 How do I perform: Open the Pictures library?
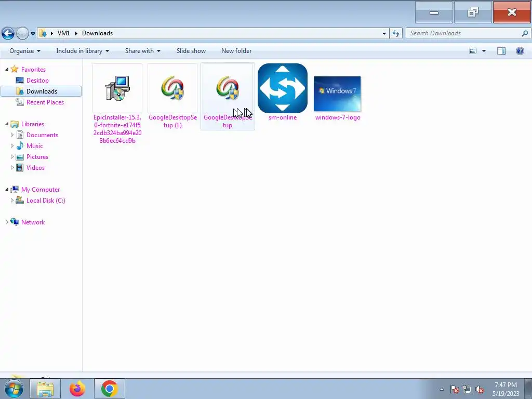point(37,157)
